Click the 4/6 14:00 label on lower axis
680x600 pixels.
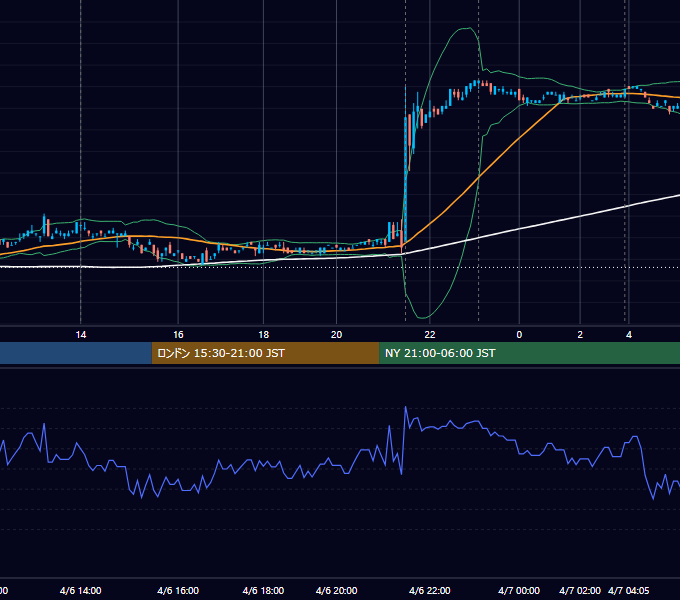pyautogui.click(x=81, y=590)
